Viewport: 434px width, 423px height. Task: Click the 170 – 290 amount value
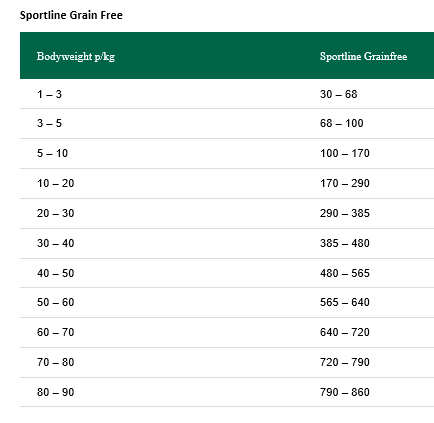coord(345,183)
